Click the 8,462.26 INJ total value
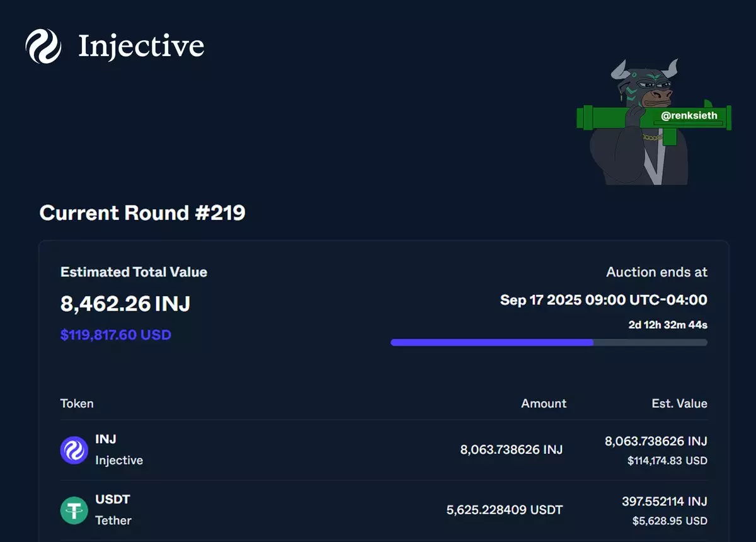Screen dimensions: 756x542 [125, 304]
